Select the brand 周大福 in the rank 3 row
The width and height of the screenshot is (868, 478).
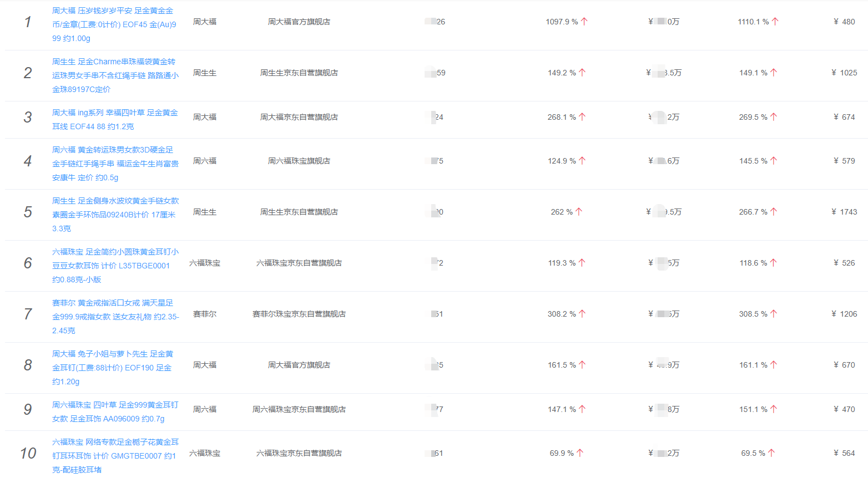pos(205,117)
